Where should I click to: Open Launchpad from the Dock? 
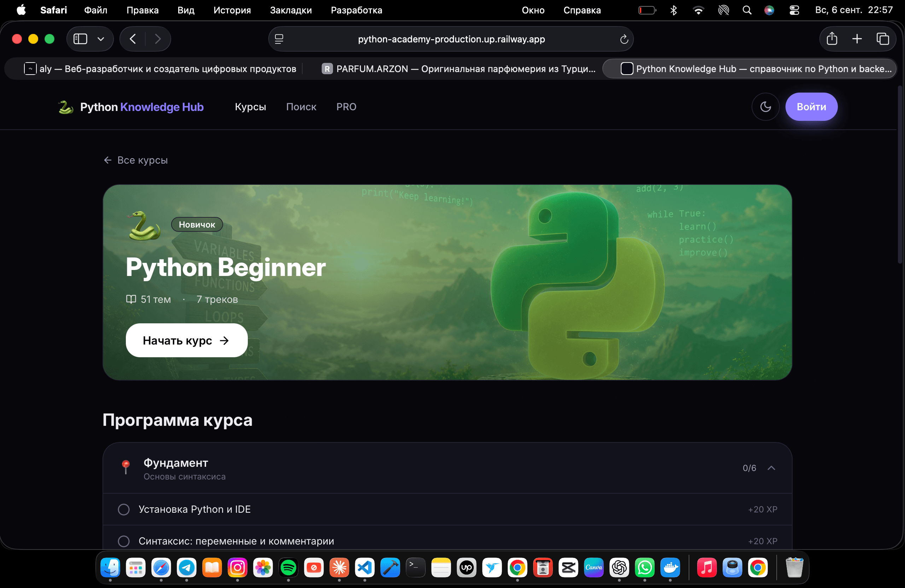tap(136, 568)
